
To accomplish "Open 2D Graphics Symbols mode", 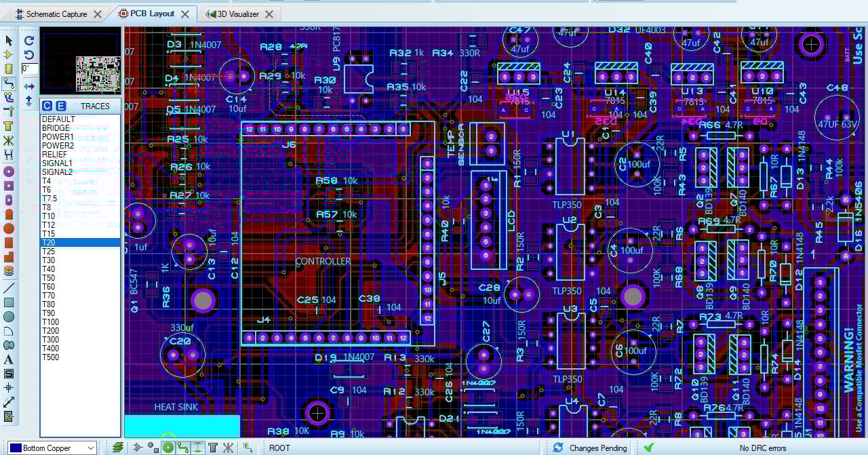I will coord(9,374).
